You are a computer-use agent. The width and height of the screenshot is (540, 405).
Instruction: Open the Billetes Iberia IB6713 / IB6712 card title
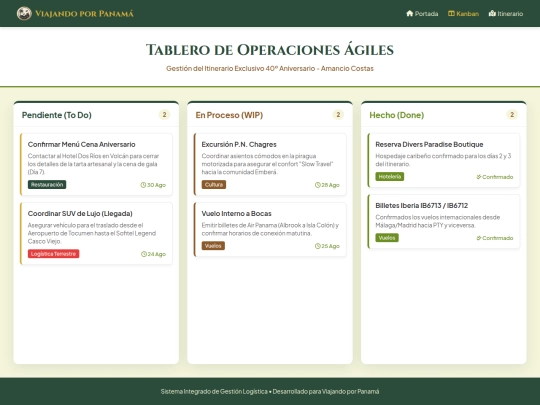(x=422, y=206)
